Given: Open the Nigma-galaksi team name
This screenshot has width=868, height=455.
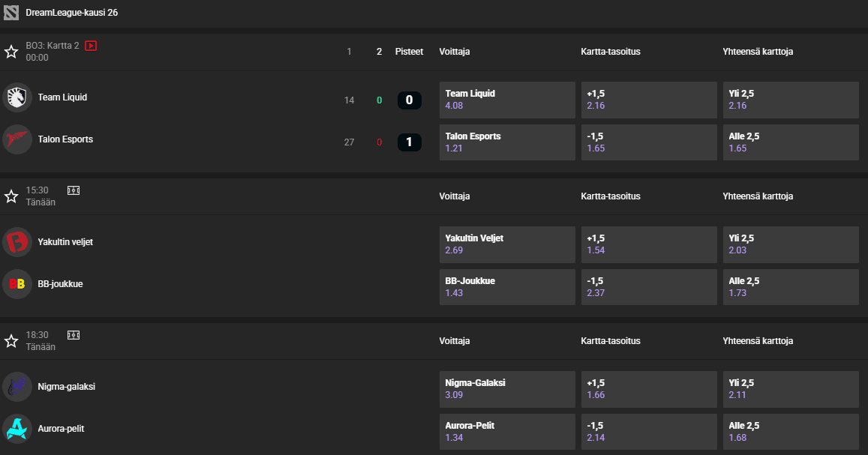Looking at the screenshot, I should pos(67,387).
